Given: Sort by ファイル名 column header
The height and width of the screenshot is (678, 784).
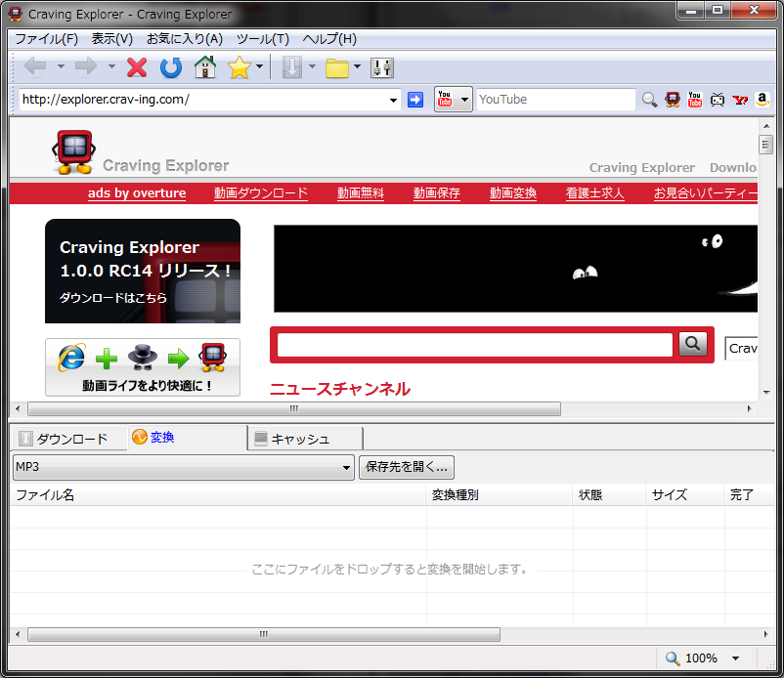Looking at the screenshot, I should [x=218, y=495].
